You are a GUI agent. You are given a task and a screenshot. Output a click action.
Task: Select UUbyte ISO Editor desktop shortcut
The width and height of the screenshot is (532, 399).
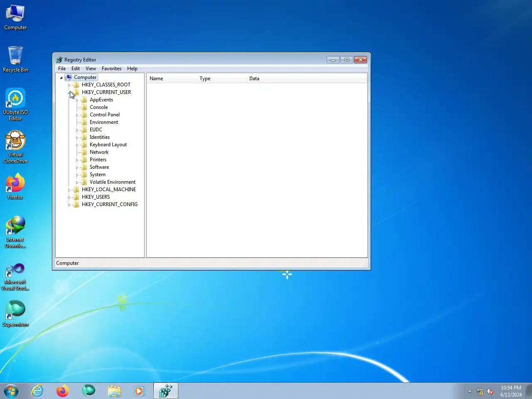[15, 104]
